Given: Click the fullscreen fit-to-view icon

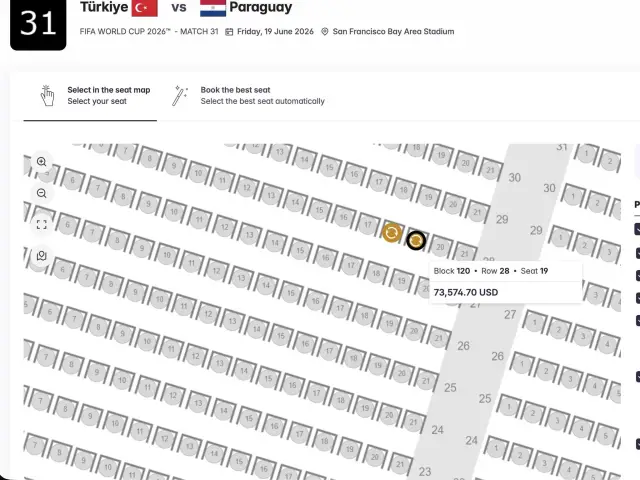Looking at the screenshot, I should point(42,224).
